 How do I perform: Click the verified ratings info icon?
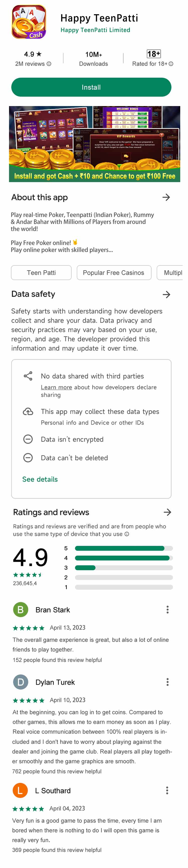click(x=127, y=534)
